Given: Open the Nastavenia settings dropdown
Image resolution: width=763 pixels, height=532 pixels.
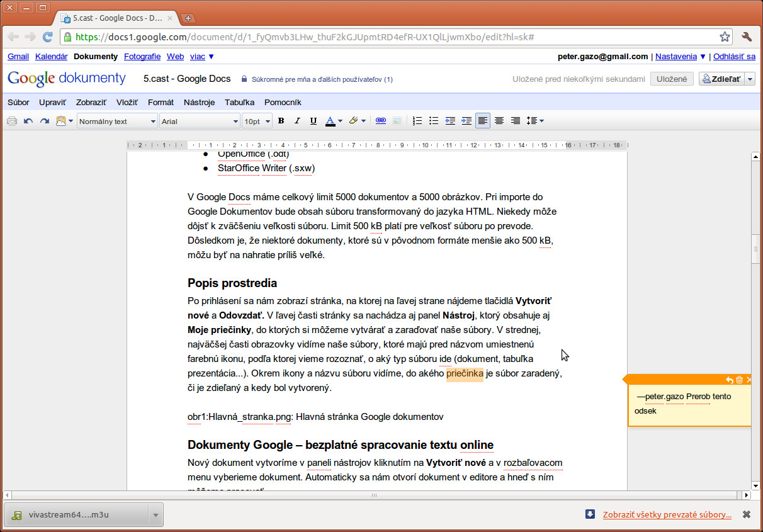Looking at the screenshot, I should pyautogui.click(x=681, y=56).
